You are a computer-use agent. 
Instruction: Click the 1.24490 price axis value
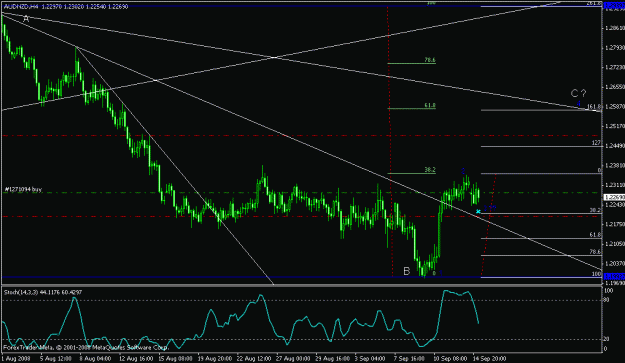(x=614, y=146)
